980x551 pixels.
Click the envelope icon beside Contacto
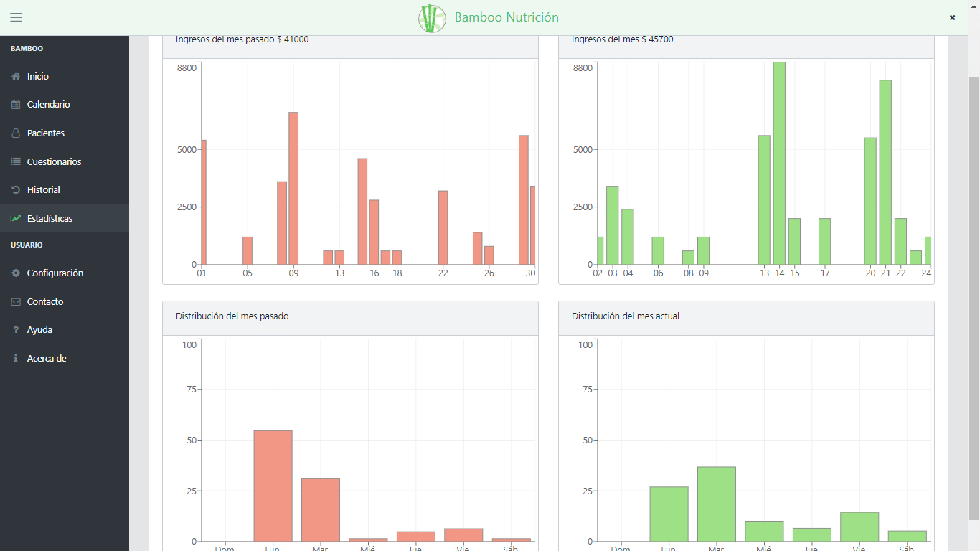click(16, 302)
